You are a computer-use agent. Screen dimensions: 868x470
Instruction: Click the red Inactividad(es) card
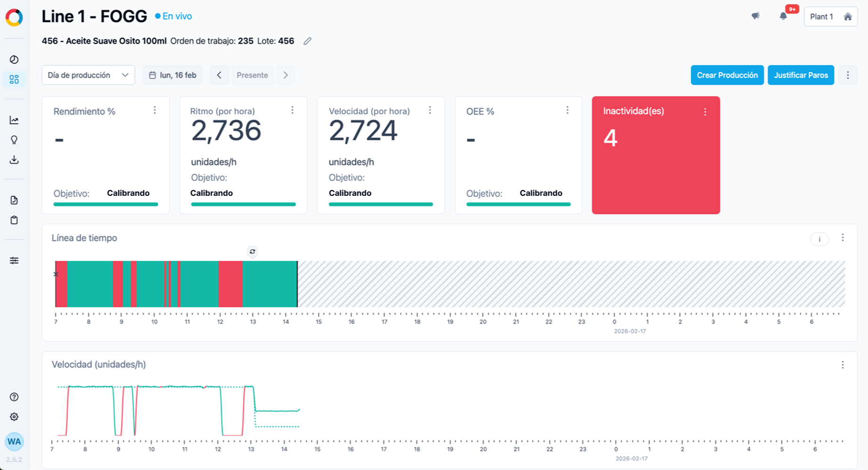click(x=656, y=155)
